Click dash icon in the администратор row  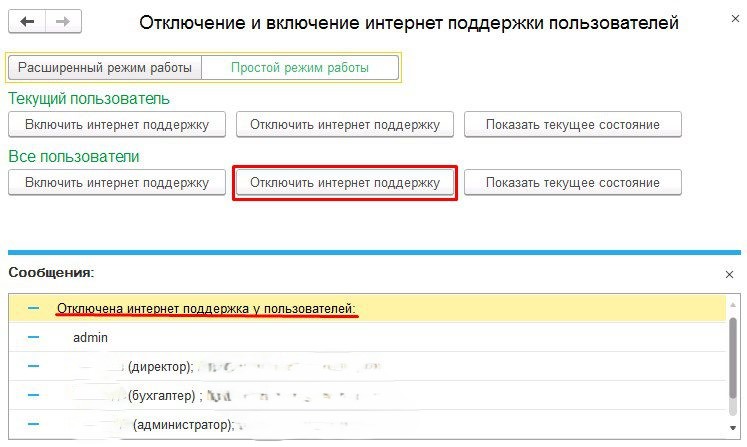pyautogui.click(x=33, y=424)
